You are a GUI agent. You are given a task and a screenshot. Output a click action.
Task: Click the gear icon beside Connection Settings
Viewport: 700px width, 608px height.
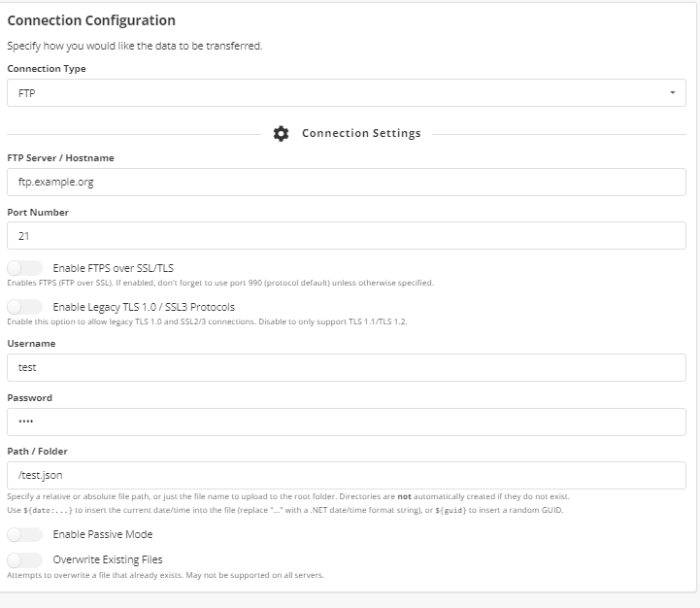282,134
